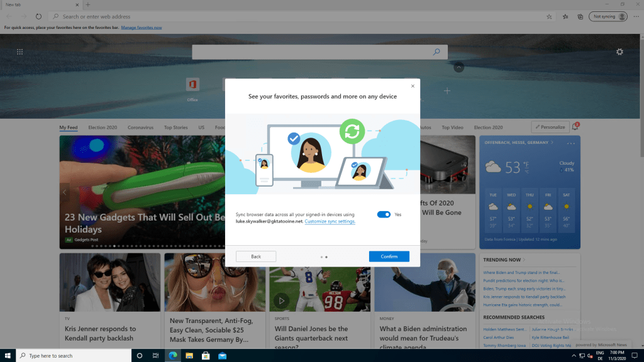Image resolution: width=644 pixels, height=362 pixels.
Task: Click the second carousel page dot
Action: point(326,256)
